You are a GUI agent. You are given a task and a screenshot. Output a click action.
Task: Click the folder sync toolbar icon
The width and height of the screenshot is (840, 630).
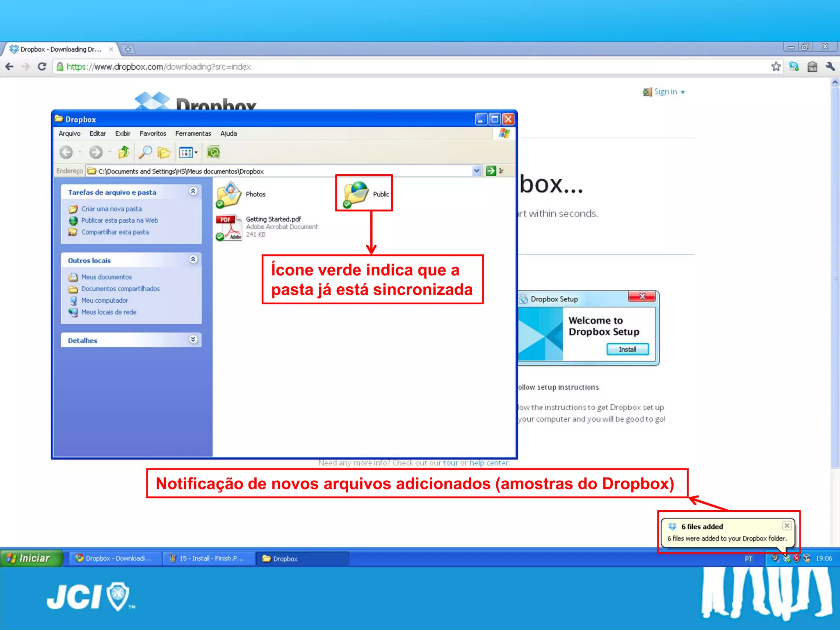213,152
